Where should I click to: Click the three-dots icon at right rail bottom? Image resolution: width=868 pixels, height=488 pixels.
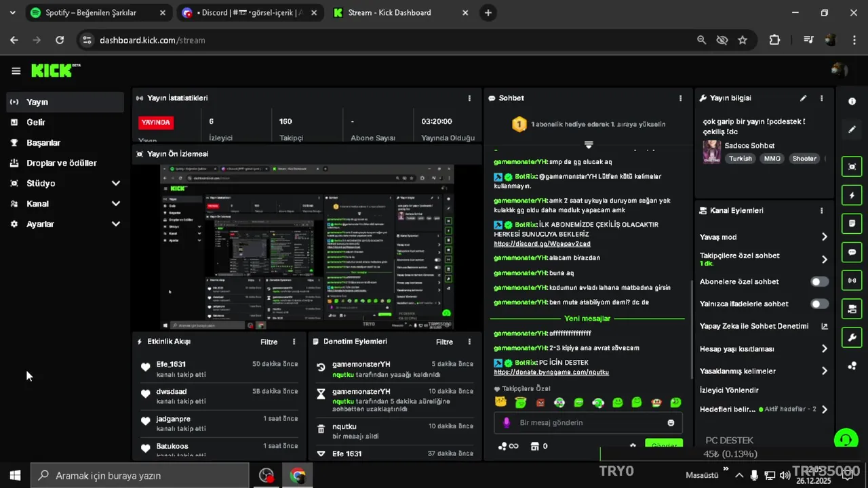point(852,366)
